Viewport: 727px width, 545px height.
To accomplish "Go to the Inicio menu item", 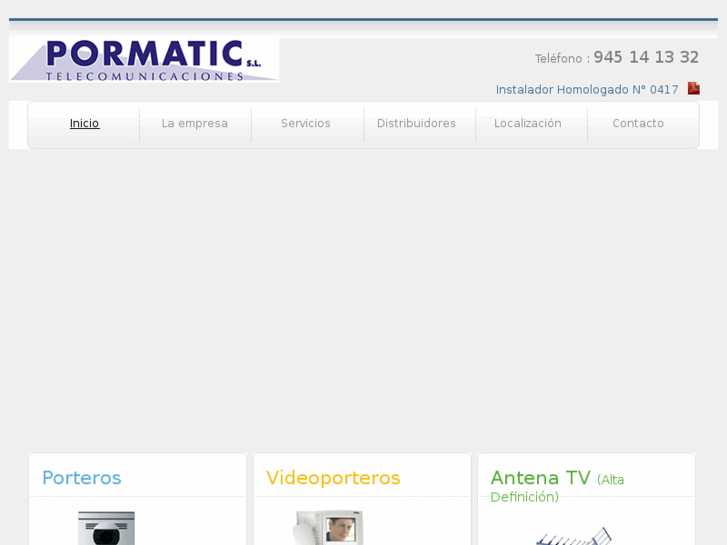I will [x=84, y=123].
